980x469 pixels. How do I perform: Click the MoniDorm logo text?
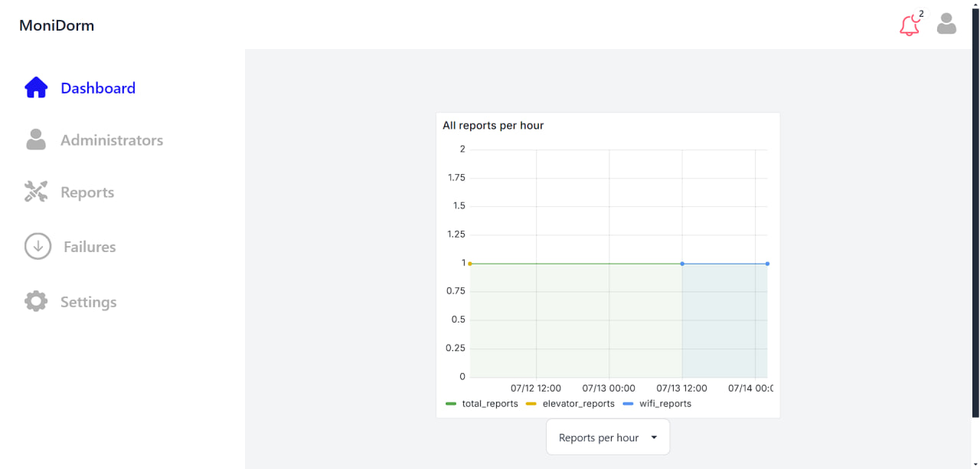coord(57,25)
